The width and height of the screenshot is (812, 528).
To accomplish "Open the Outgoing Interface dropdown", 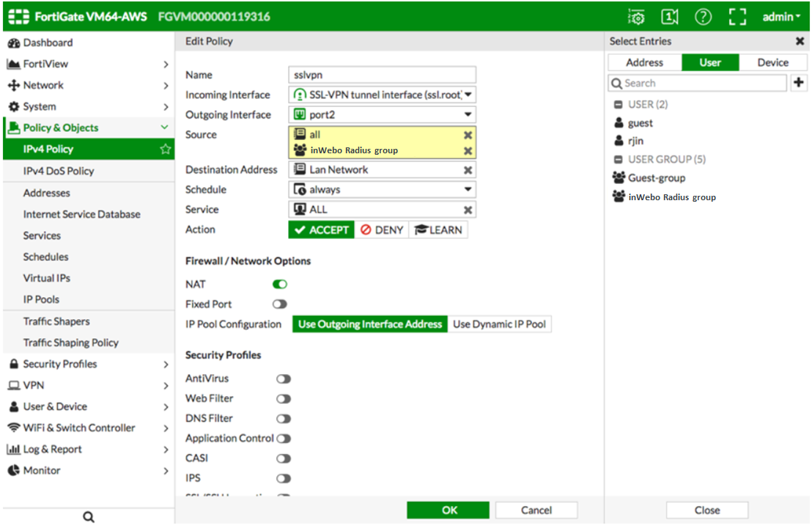I will 468,115.
